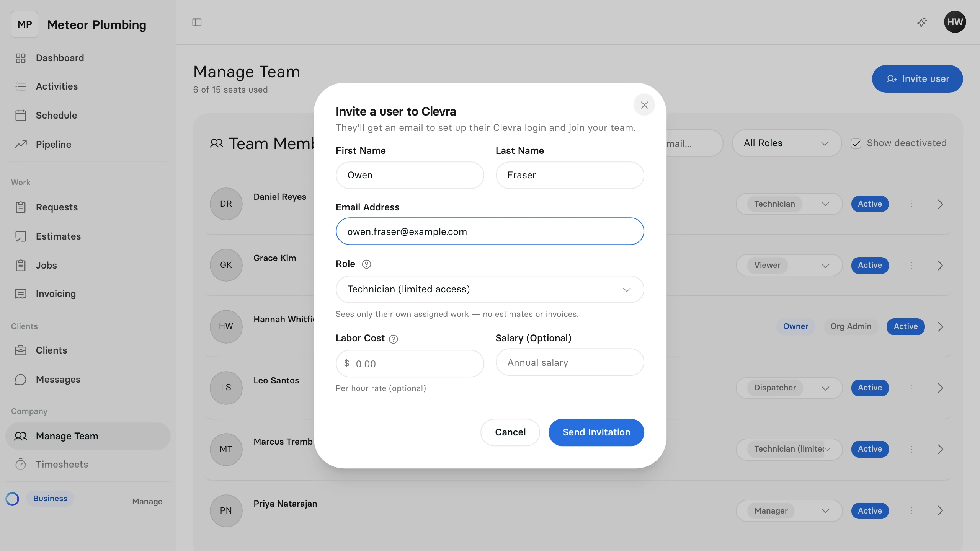Click the Labor Cost hourly rate field
Screen dimensions: 980x551
coord(410,364)
